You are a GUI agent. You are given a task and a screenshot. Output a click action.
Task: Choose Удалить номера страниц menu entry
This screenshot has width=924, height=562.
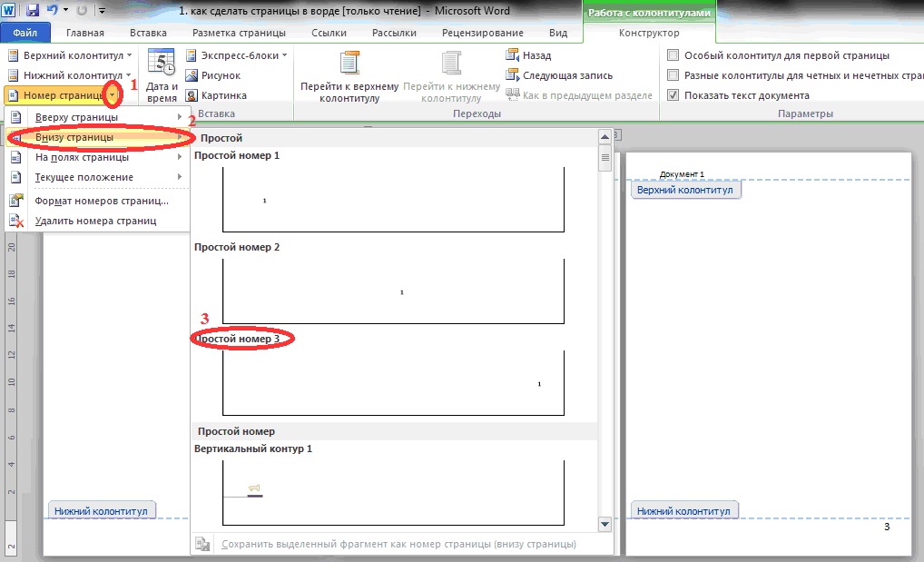point(97,221)
